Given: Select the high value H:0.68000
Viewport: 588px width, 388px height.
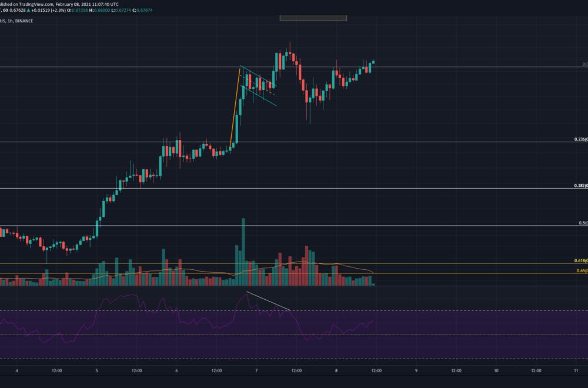Looking at the screenshot, I should tap(100, 10).
